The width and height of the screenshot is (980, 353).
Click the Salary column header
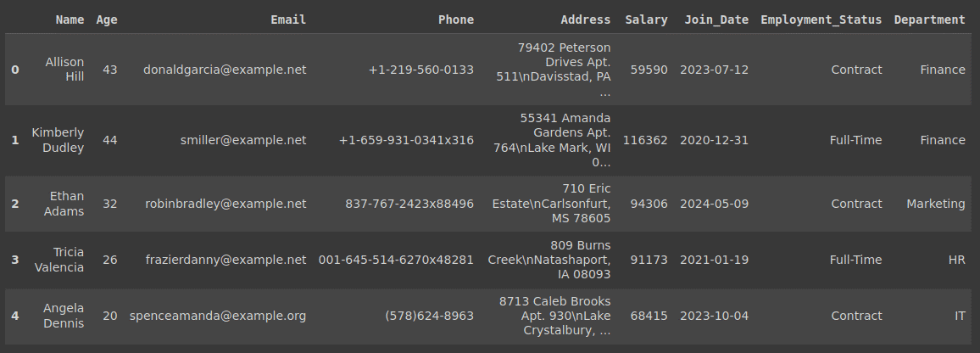click(646, 20)
